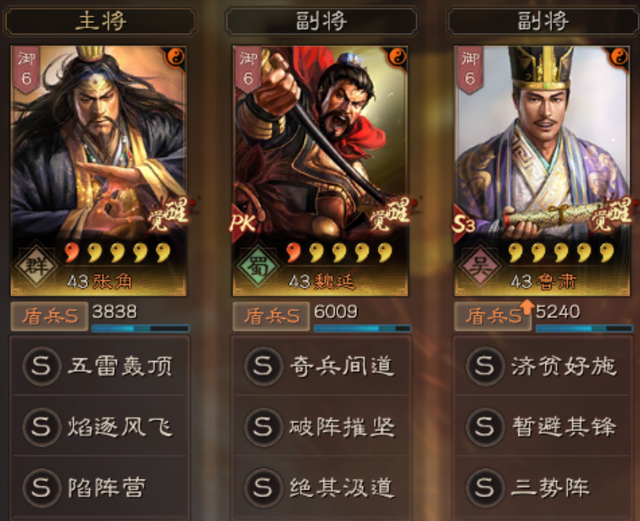
Task: Click the troop upgrade arrow beside 5240
Action: tap(527, 307)
